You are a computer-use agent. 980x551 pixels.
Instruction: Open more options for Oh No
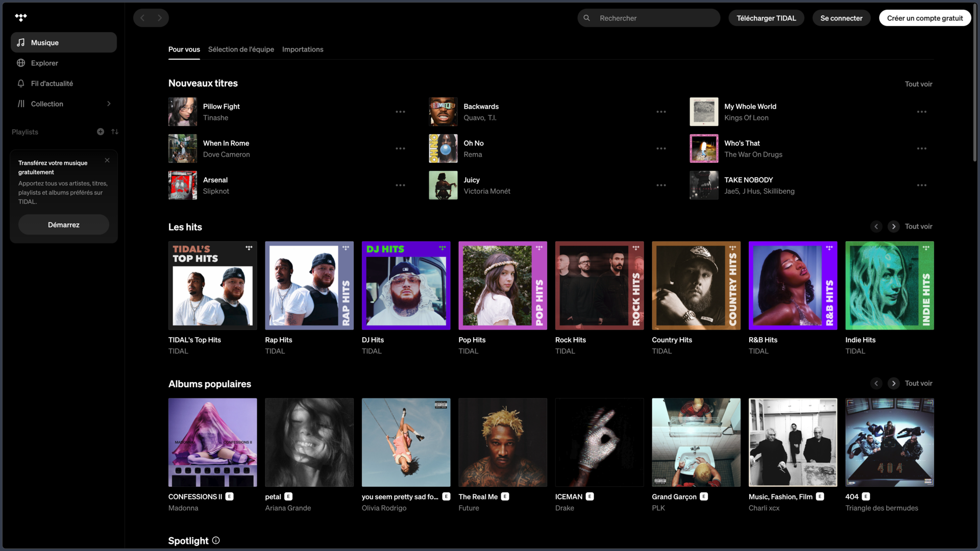[x=661, y=148]
